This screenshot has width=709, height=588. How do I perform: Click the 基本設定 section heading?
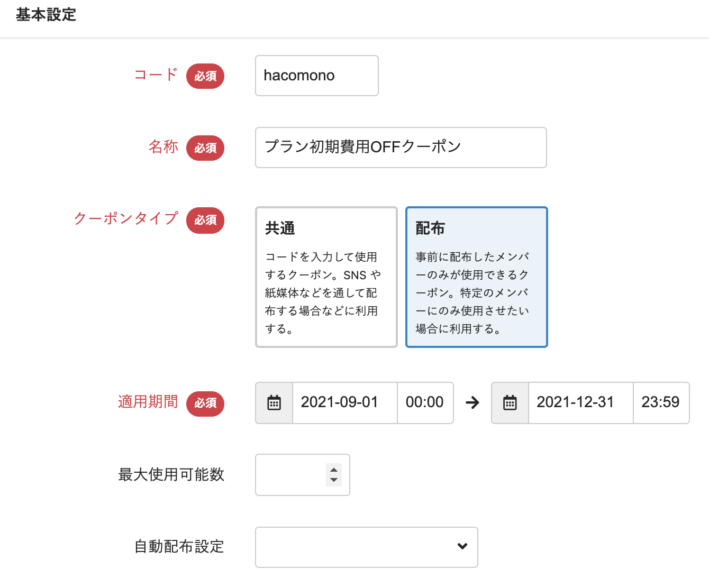[x=46, y=15]
